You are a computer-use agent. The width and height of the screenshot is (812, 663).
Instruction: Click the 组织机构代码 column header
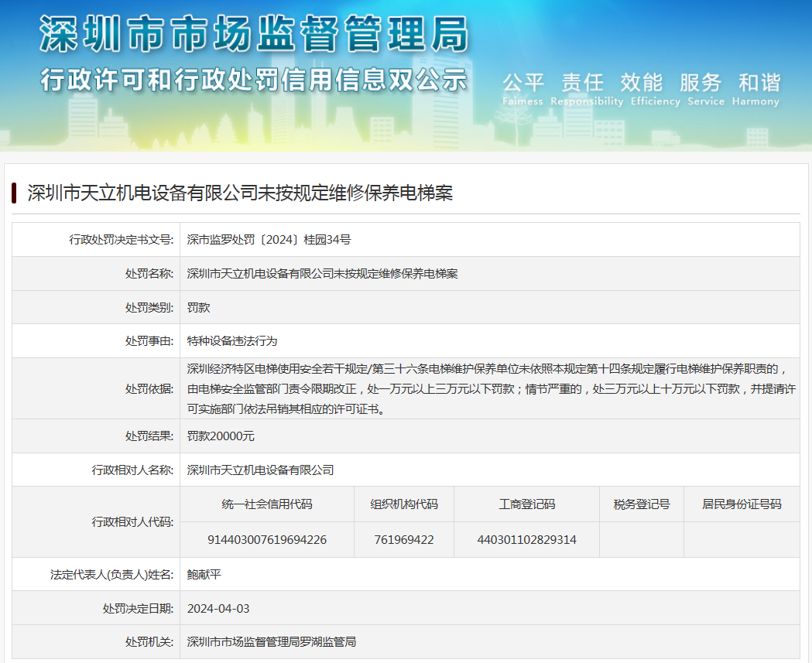pyautogui.click(x=404, y=504)
